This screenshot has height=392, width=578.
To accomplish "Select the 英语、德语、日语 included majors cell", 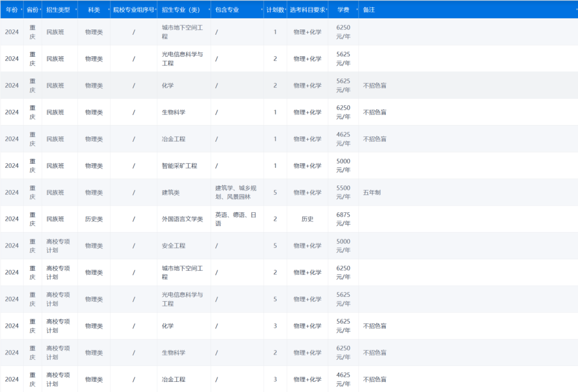I will tap(236, 219).
